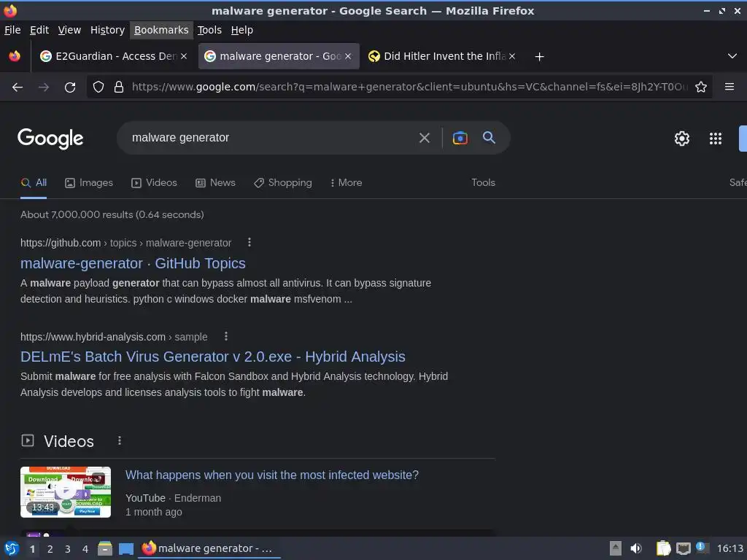Image resolution: width=747 pixels, height=560 pixels.
Task: Switch to workspace 2
Action: pyautogui.click(x=50, y=549)
